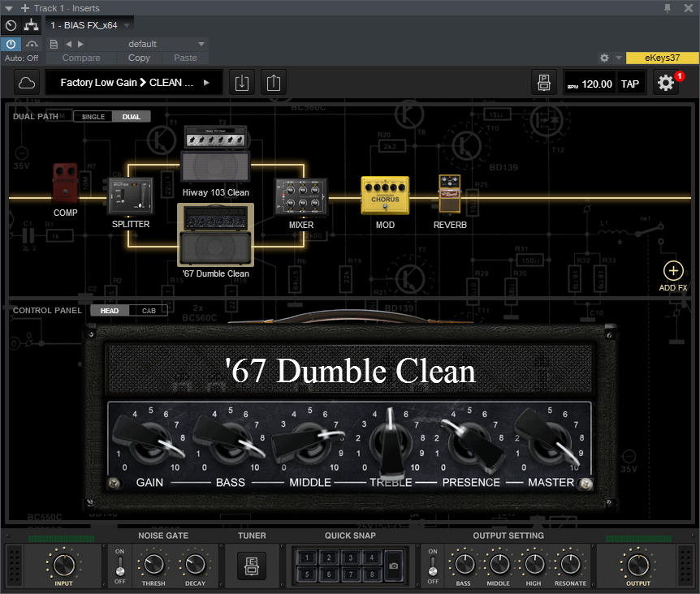Viewport: 700px width, 594px height.
Task: Go to previous host preset arrow
Action: [x=68, y=44]
